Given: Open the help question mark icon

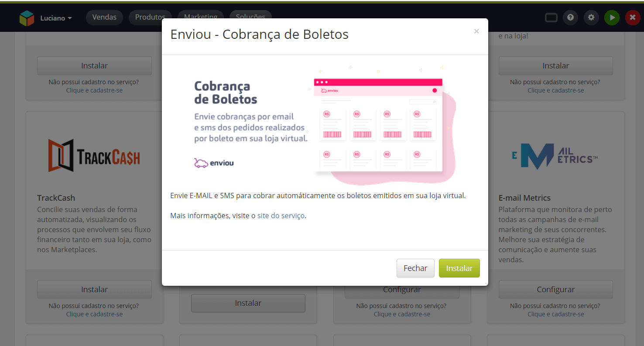Looking at the screenshot, I should click(570, 17).
